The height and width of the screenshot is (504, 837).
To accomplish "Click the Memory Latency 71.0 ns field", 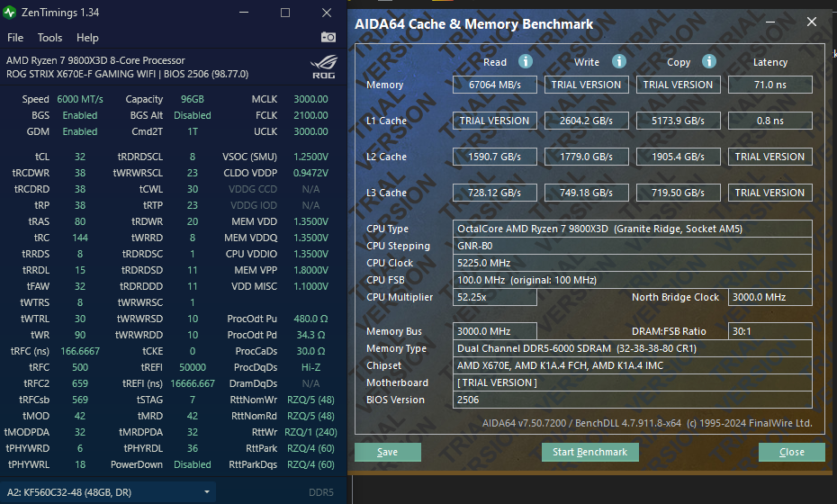I will click(x=769, y=85).
